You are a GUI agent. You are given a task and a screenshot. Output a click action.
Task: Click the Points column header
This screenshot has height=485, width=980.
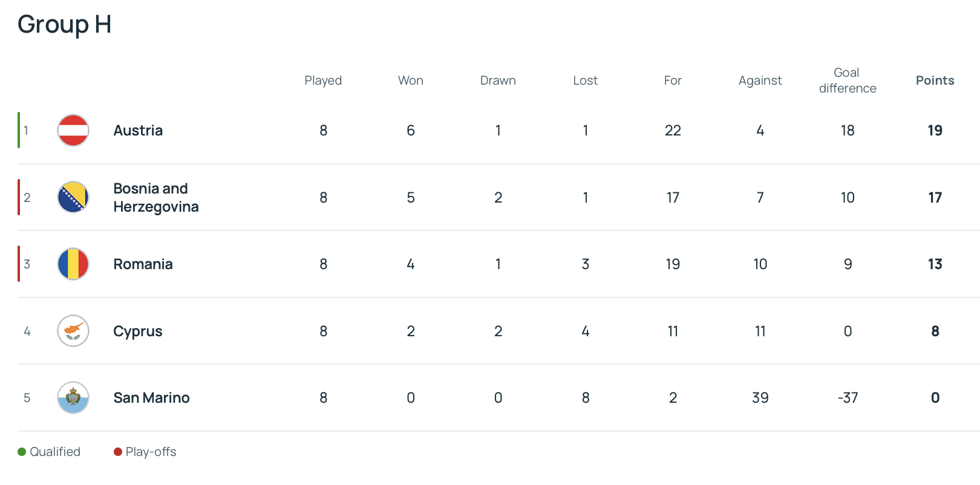[x=935, y=80]
